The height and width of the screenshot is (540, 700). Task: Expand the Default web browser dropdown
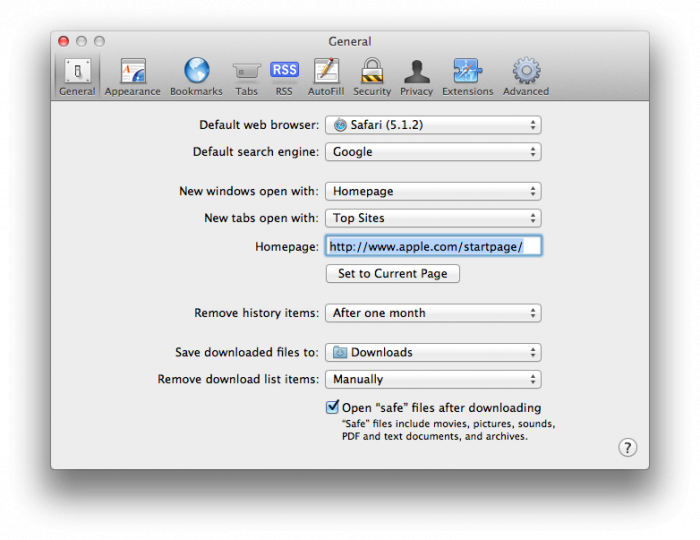click(x=433, y=125)
